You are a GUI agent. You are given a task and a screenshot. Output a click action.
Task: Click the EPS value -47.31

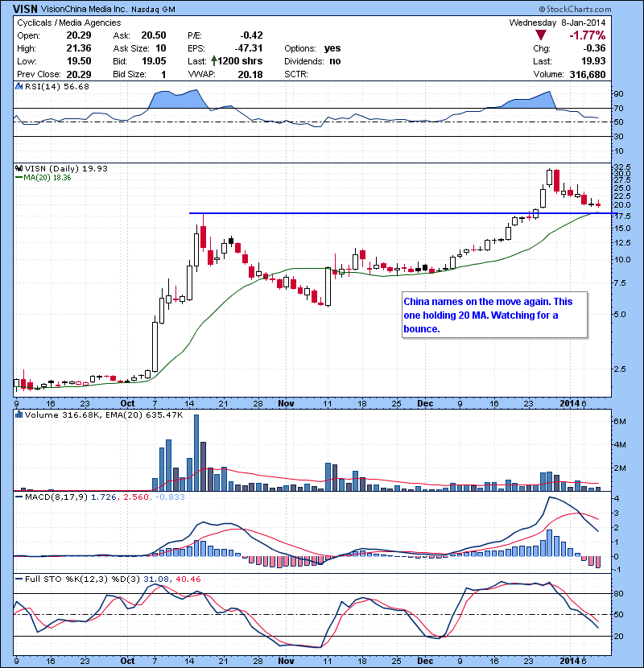[x=249, y=48]
